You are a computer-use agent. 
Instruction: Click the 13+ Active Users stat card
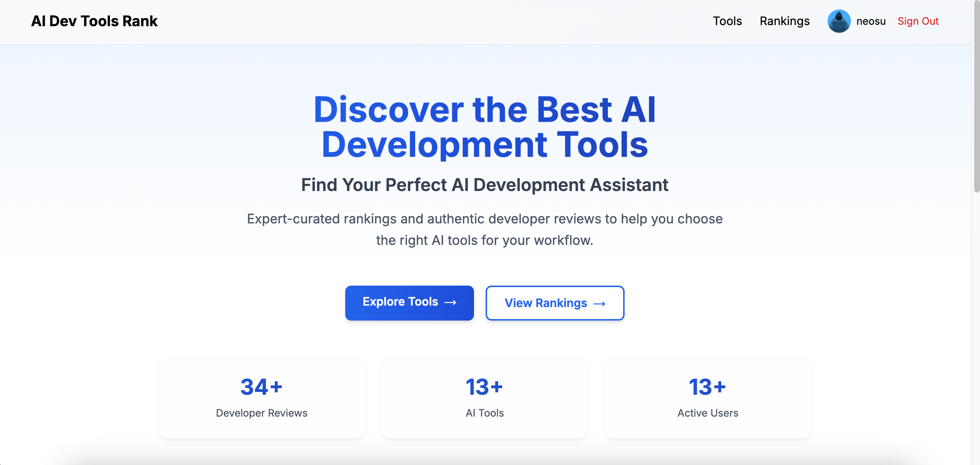click(708, 398)
